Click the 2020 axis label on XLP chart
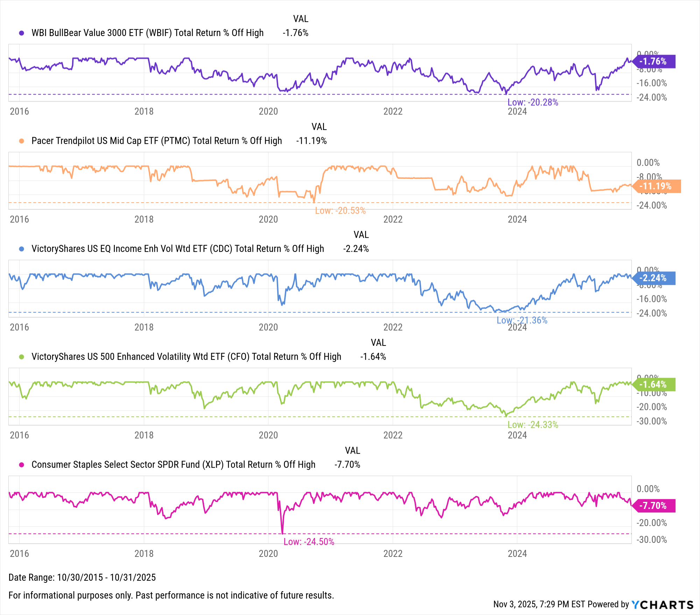 [268, 554]
